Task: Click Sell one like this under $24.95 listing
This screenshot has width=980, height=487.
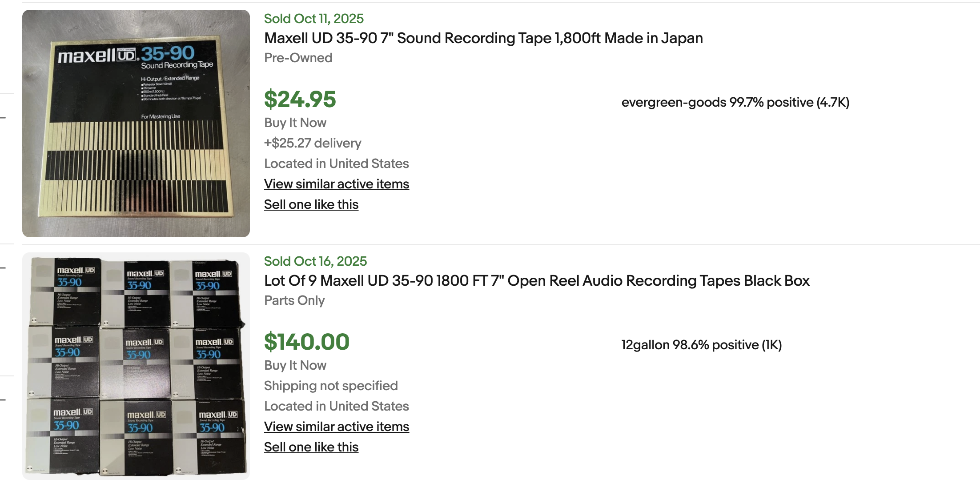Action: pos(311,204)
